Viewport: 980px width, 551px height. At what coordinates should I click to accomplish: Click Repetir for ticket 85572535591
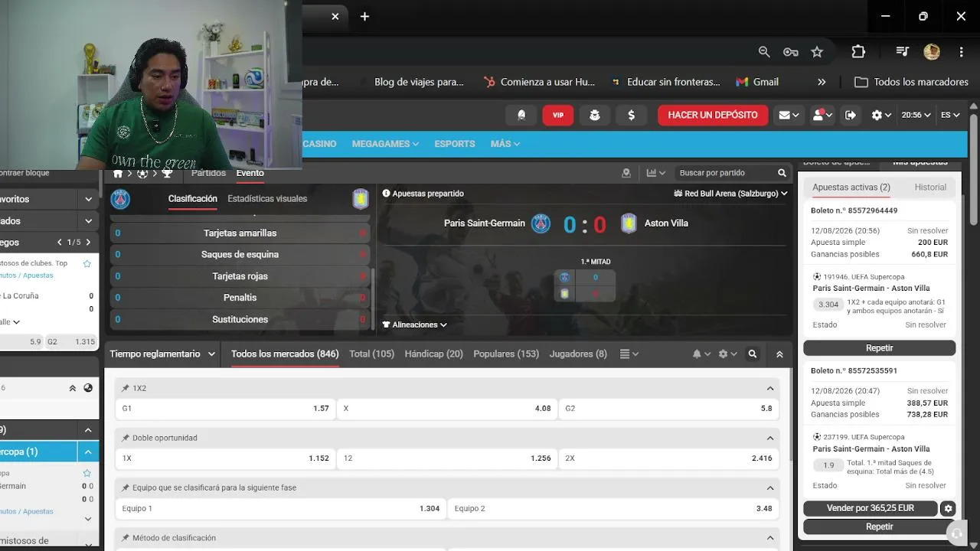click(880, 527)
